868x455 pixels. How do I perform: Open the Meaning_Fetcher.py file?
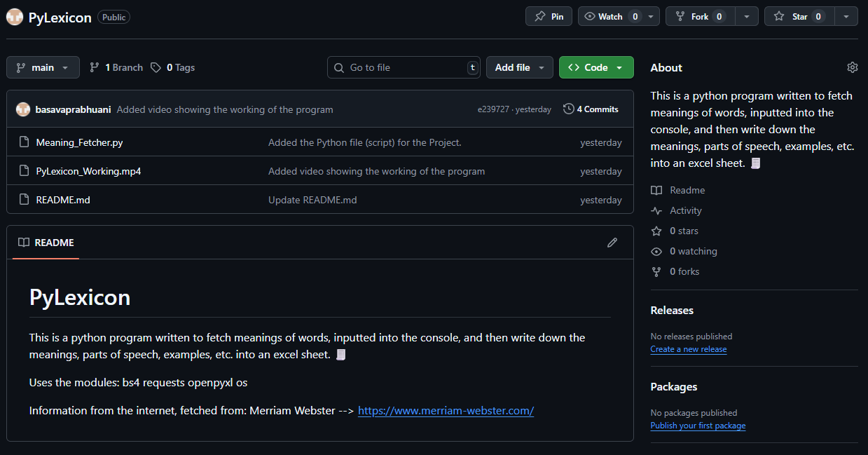coord(79,142)
